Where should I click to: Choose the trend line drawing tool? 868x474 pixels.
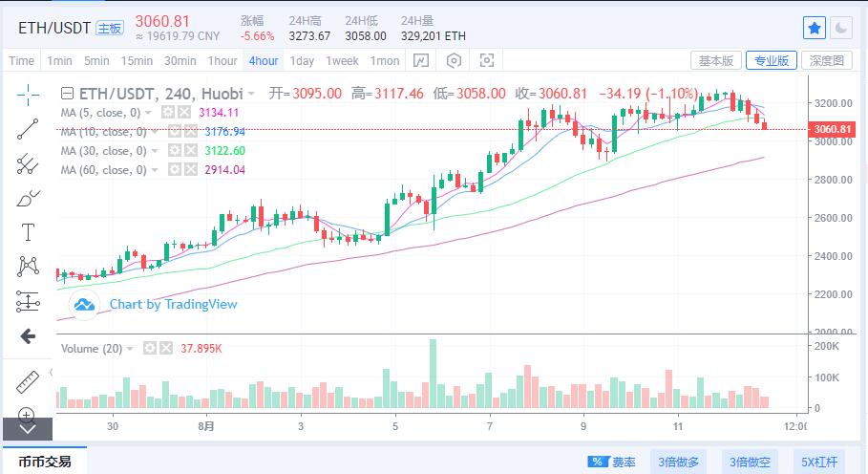[x=28, y=129]
